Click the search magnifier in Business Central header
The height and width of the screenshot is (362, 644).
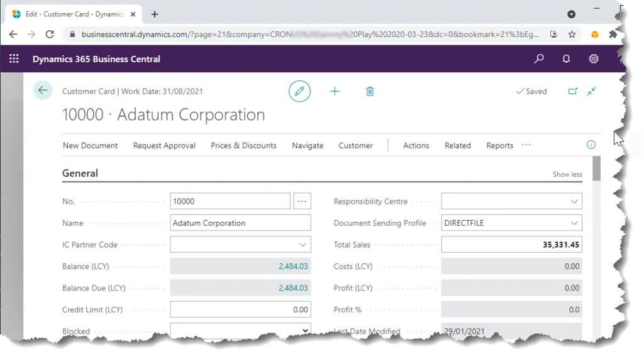[539, 58]
